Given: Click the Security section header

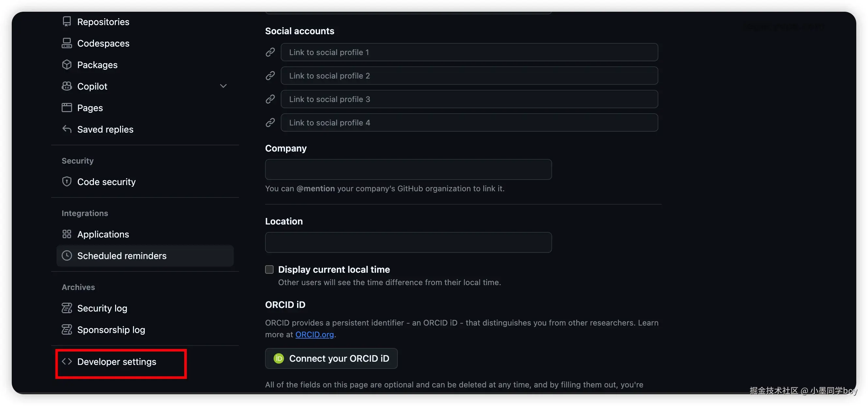Looking at the screenshot, I should [78, 161].
